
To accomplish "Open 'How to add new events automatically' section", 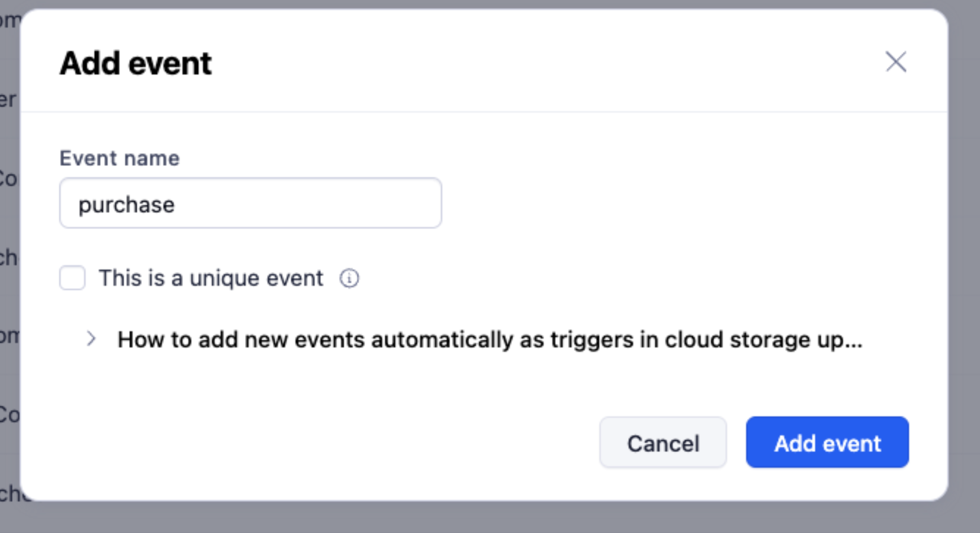I will (x=489, y=339).
